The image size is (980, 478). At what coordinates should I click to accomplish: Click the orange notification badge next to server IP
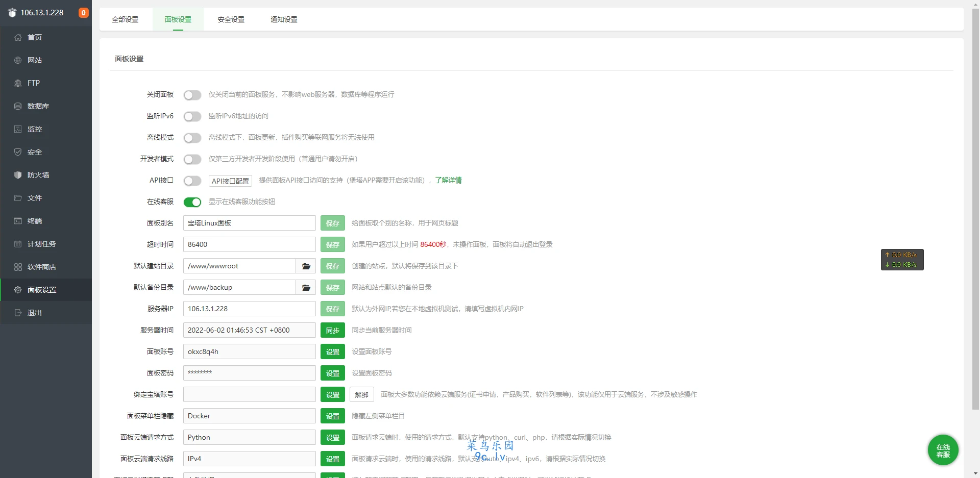click(84, 13)
